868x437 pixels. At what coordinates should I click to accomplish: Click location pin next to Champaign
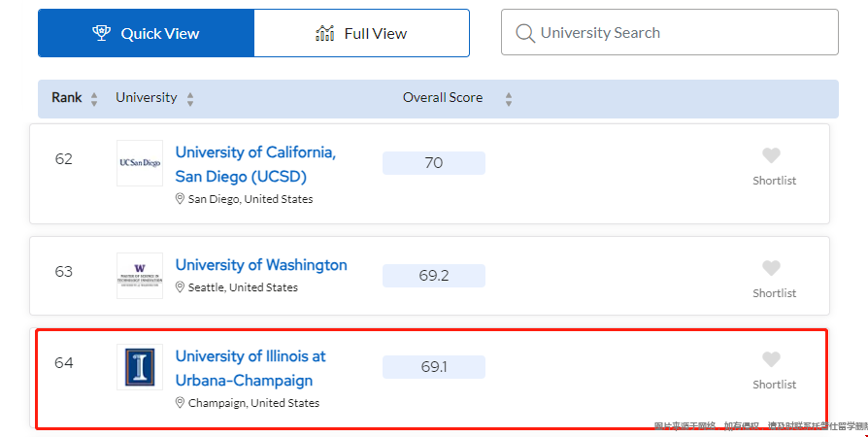(180, 403)
